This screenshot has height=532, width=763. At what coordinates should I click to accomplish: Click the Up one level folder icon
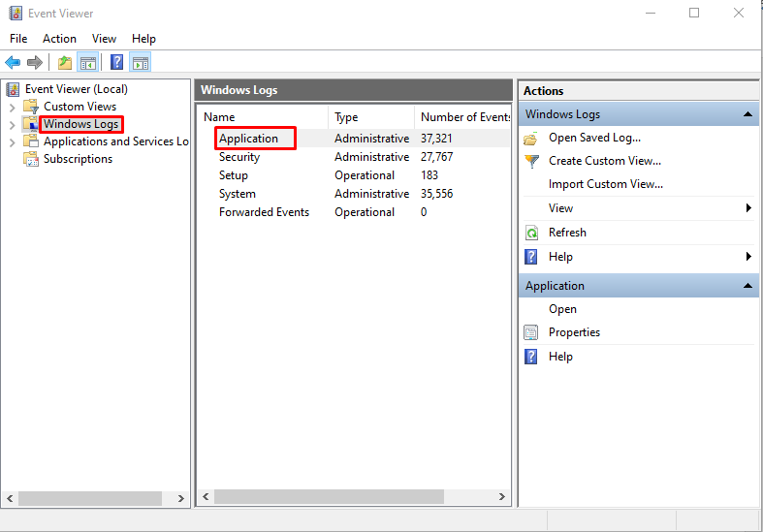coord(65,63)
